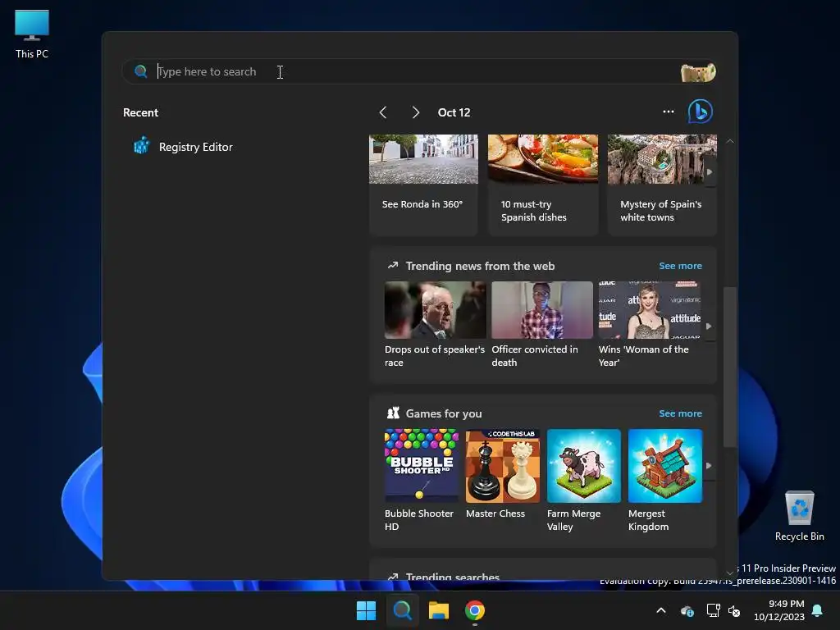Image resolution: width=840 pixels, height=630 pixels.
Task: Open the three-dot options menu
Action: [668, 112]
